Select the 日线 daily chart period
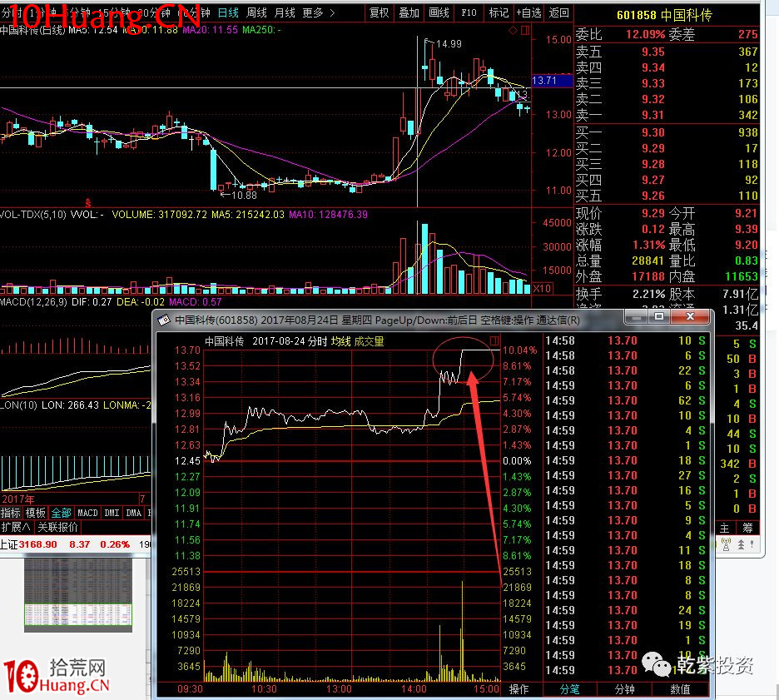 [x=228, y=13]
